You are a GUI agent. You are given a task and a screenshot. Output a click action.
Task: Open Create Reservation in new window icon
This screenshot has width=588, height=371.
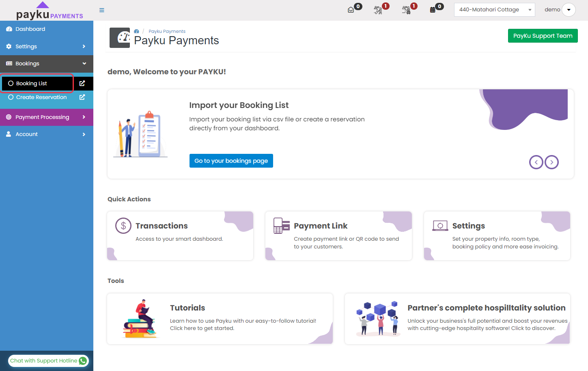point(82,97)
